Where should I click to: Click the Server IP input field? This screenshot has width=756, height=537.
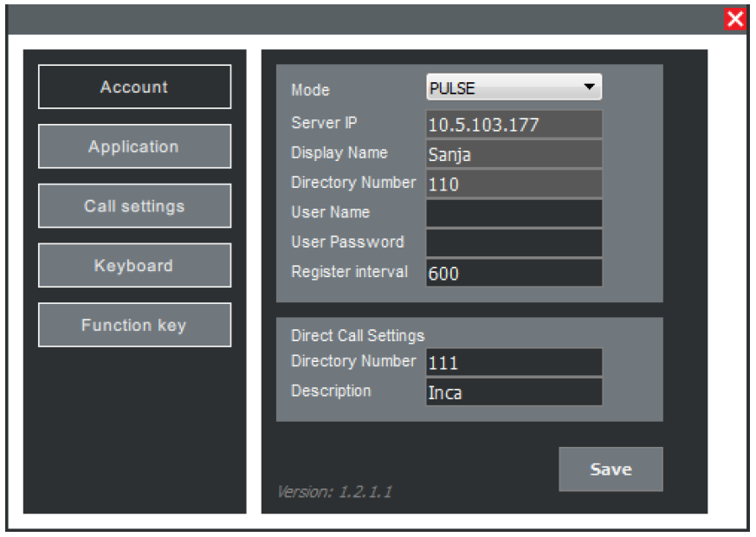tap(514, 125)
